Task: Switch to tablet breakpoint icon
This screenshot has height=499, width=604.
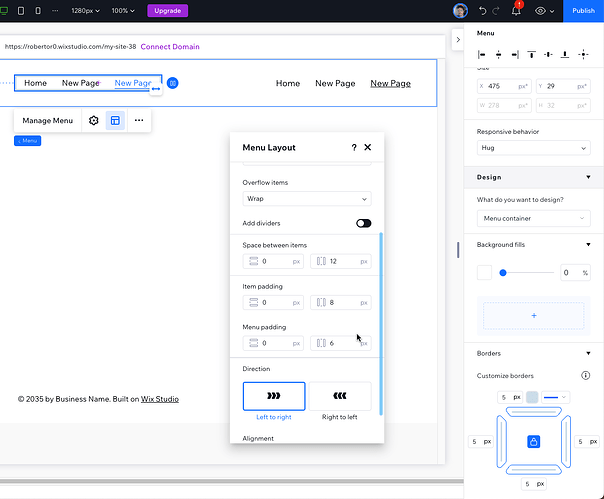Action: [x=21, y=10]
